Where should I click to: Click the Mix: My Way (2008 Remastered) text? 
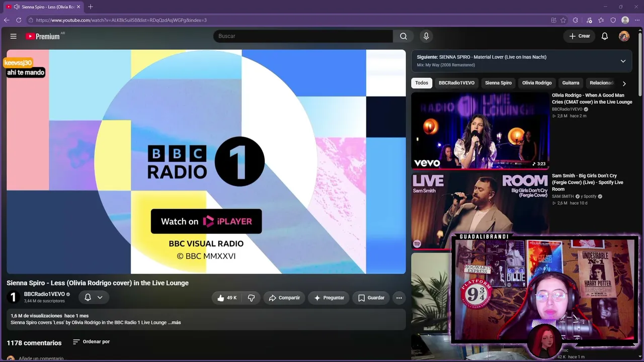(446, 65)
